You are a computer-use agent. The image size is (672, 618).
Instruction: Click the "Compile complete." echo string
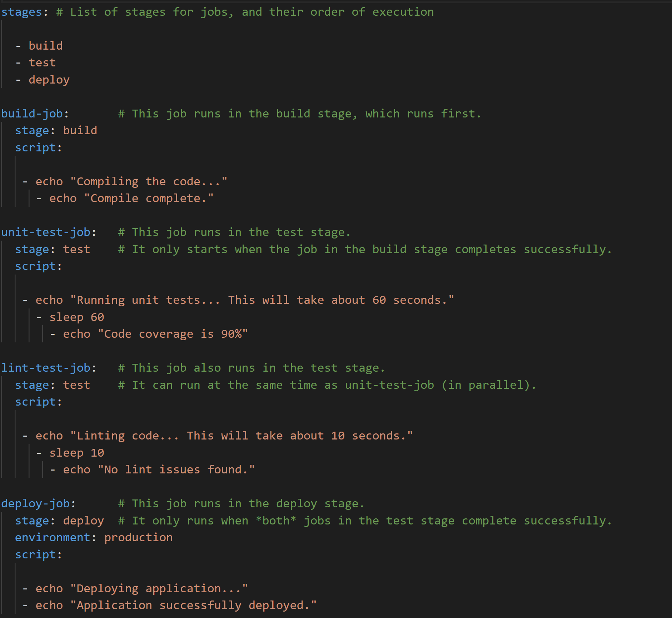(x=149, y=199)
